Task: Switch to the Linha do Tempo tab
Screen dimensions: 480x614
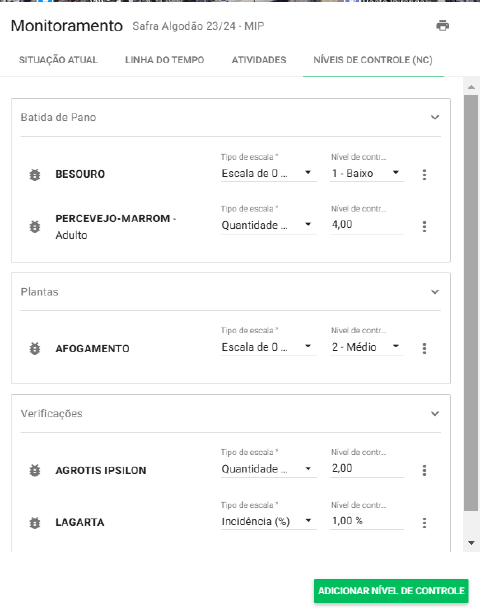Action: [x=164, y=60]
